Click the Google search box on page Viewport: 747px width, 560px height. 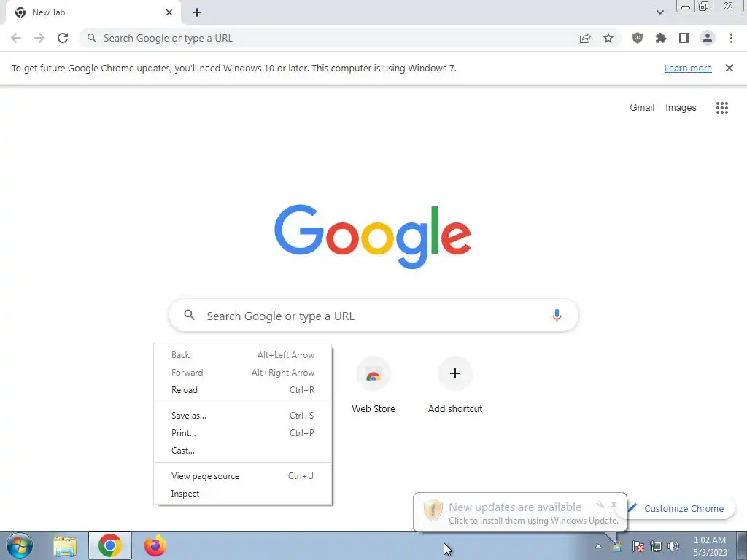(373, 315)
